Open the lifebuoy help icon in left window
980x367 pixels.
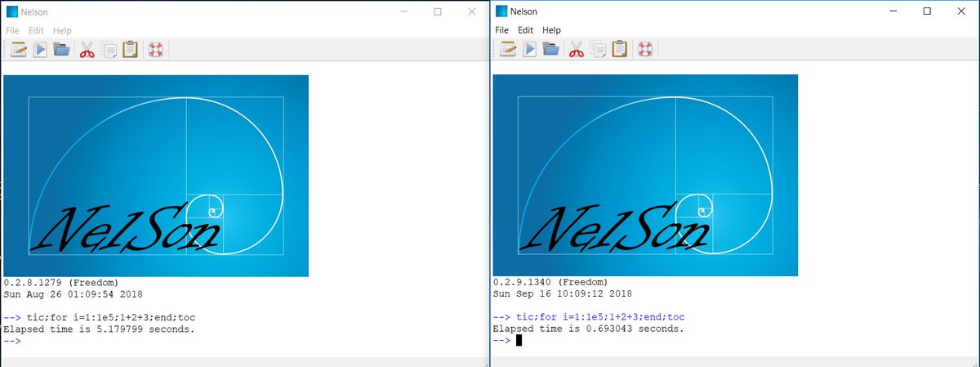[x=156, y=49]
